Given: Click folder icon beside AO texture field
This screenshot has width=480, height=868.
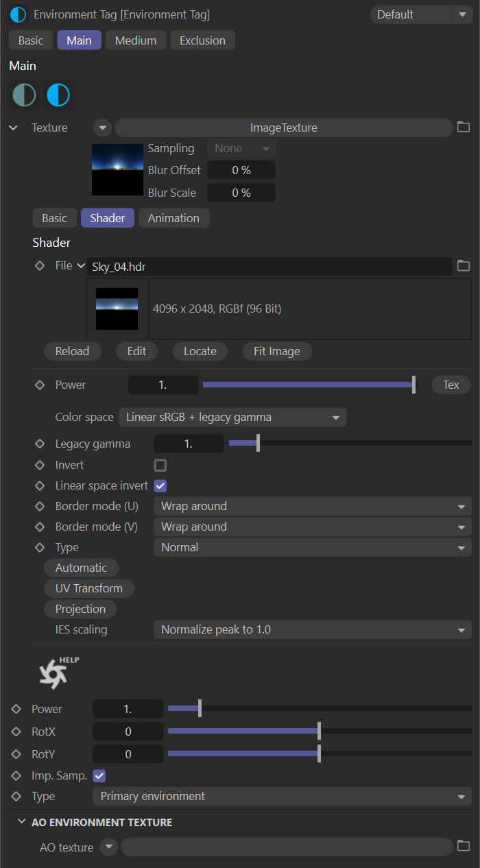Looking at the screenshot, I should 464,847.
